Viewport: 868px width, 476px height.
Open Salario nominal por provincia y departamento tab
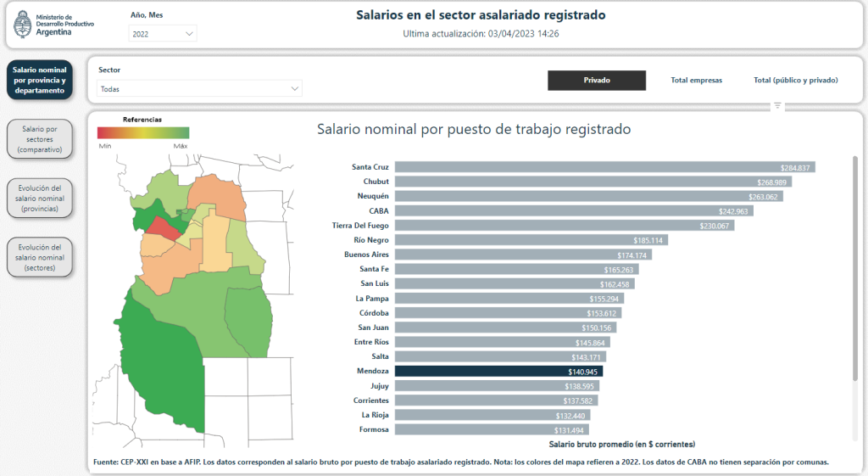[39, 80]
